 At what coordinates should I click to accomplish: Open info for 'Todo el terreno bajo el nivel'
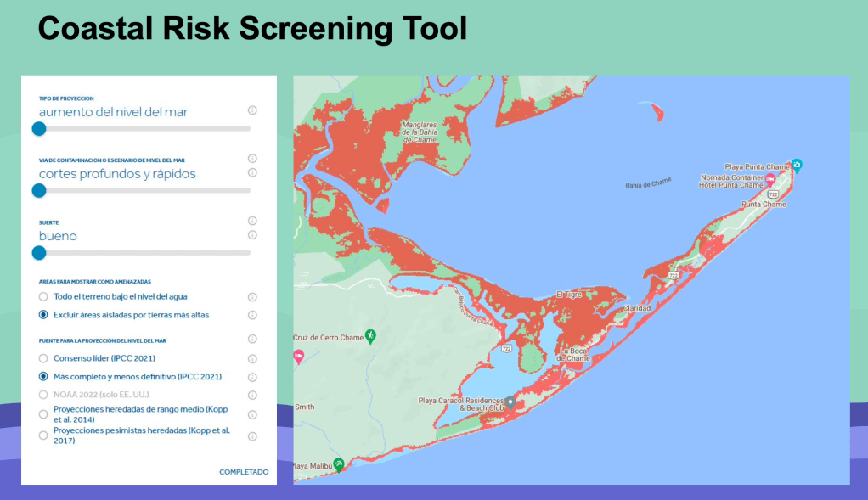tap(252, 297)
